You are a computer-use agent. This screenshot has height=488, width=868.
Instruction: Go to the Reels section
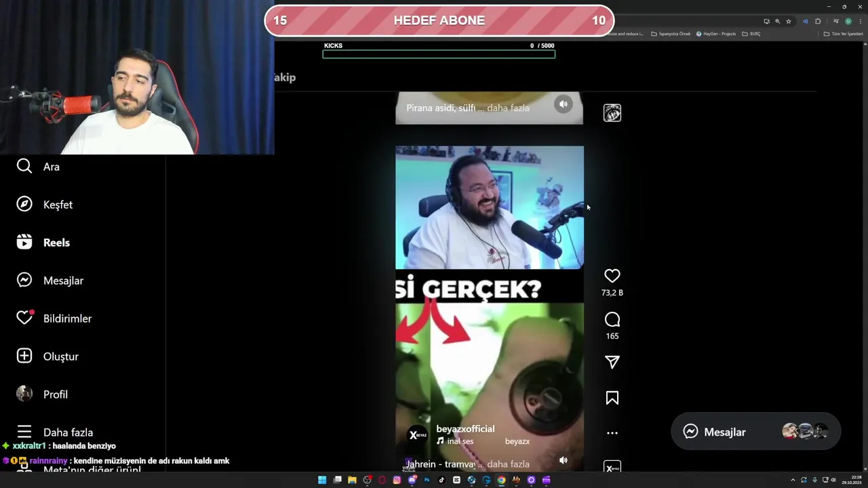point(43,243)
